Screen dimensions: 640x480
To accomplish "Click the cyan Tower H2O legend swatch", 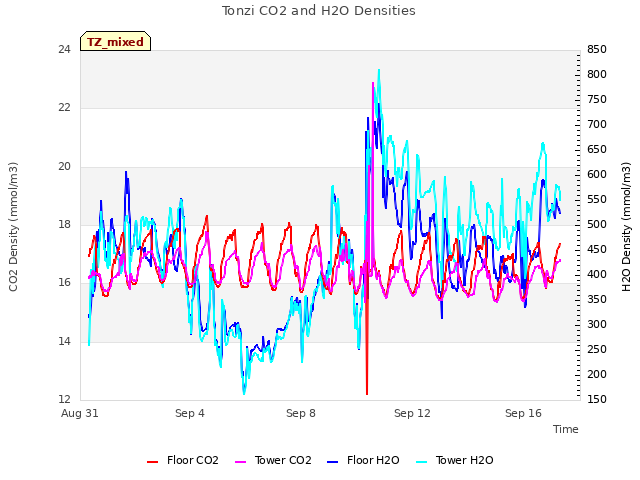I will pos(422,462).
